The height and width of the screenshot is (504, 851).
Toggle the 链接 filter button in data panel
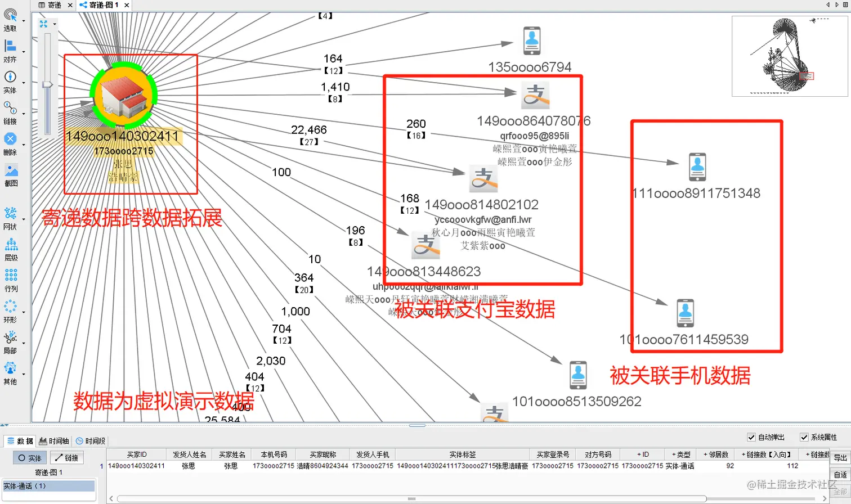66,458
